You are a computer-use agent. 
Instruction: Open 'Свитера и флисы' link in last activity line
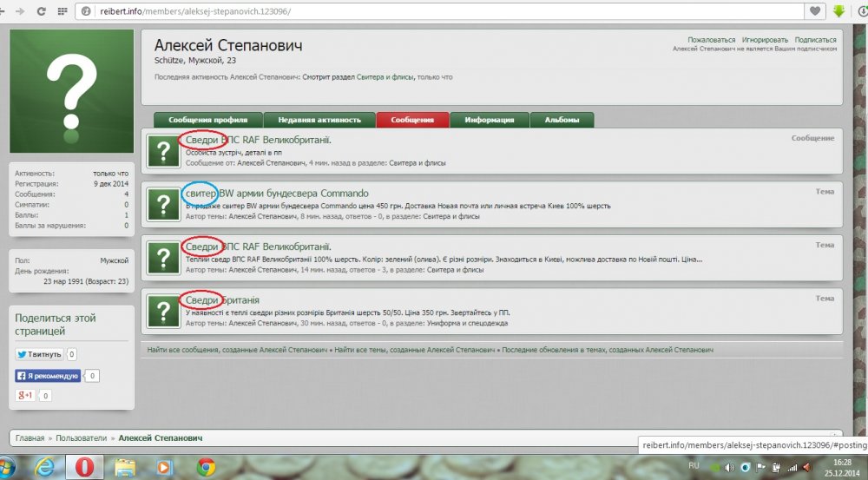(385, 77)
